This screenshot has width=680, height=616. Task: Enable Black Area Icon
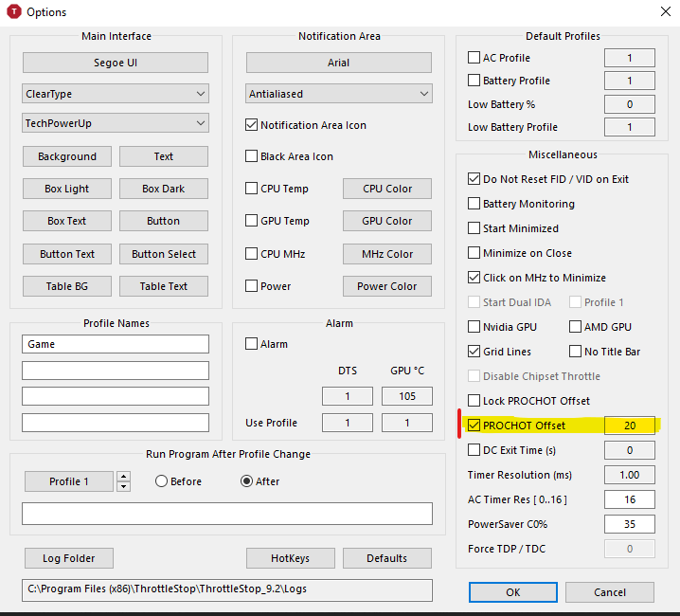point(252,156)
